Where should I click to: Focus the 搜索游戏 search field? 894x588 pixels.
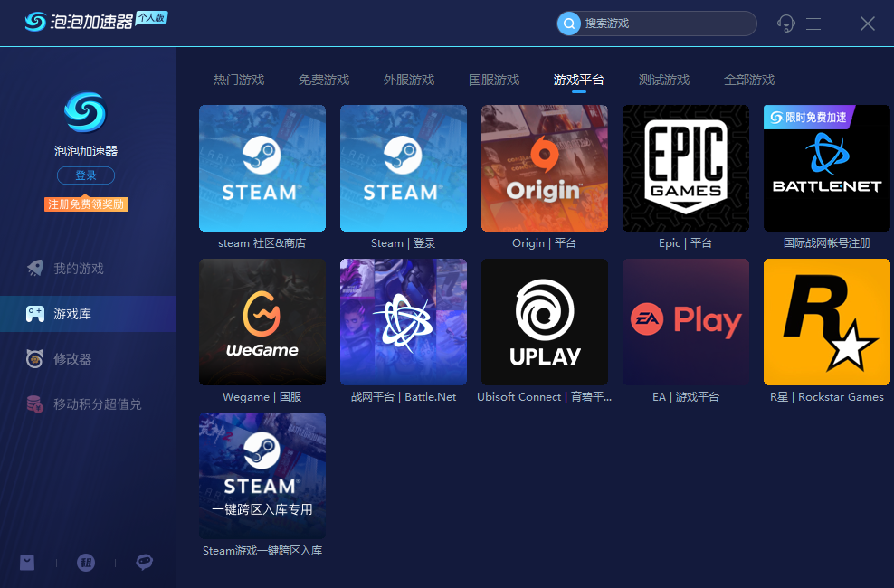tap(657, 24)
